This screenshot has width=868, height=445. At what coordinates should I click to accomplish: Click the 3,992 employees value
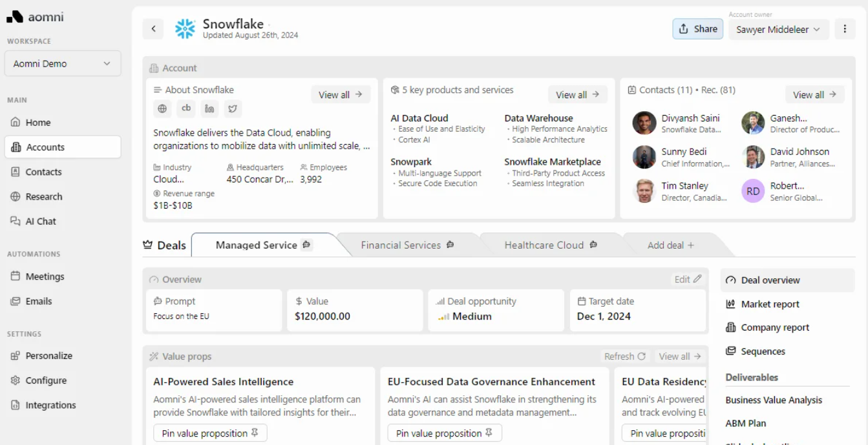point(311,179)
